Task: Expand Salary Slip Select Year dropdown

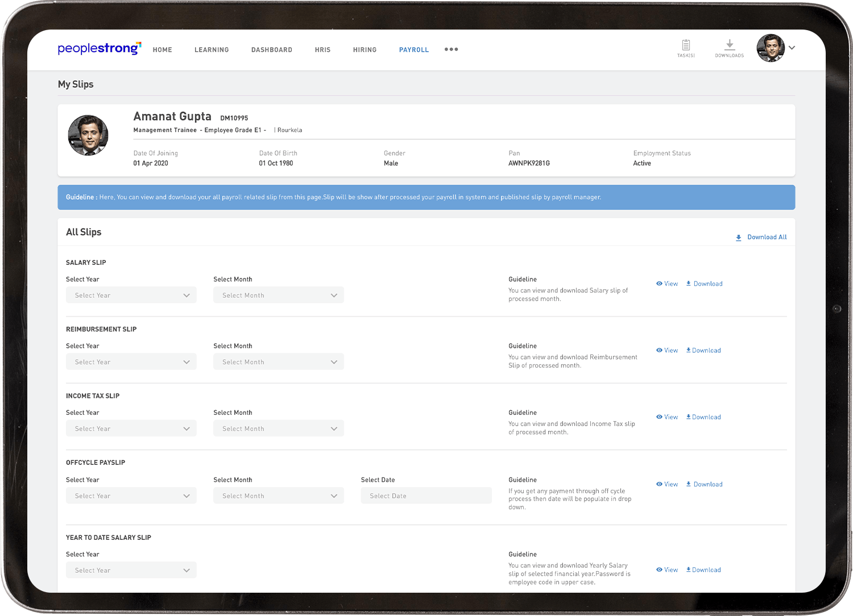Action: (131, 295)
